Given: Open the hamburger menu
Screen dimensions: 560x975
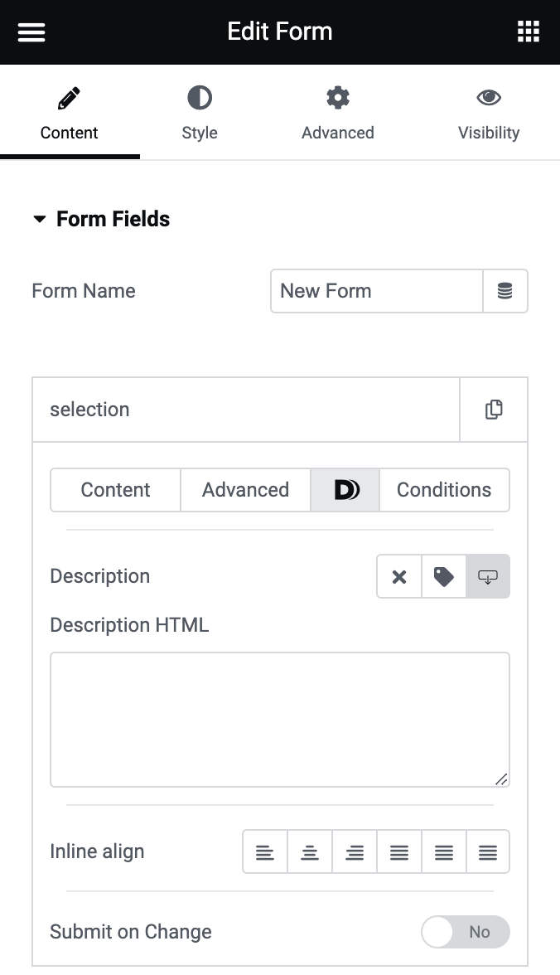Looking at the screenshot, I should (31, 32).
